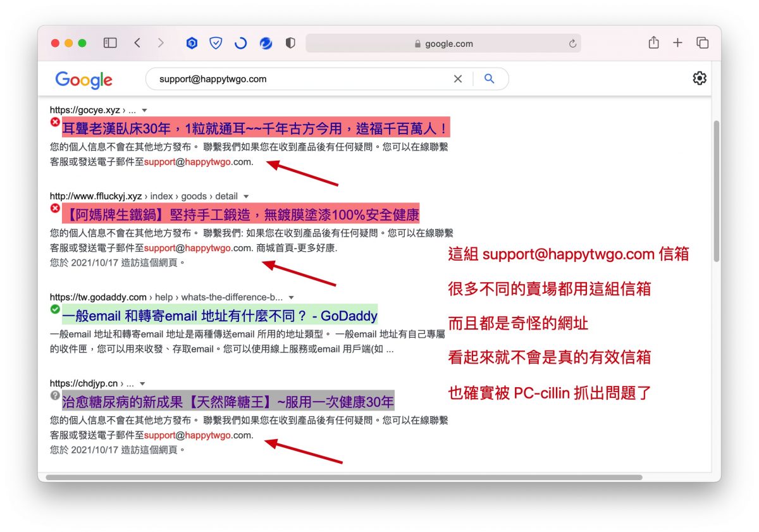The image size is (759, 532).
Task: Click the vertical page scrollbar
Action: tap(716, 191)
